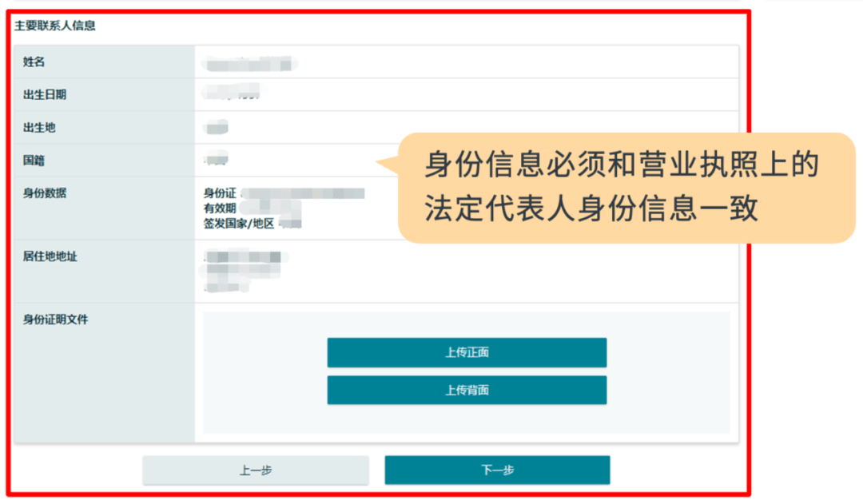Click the 身份证明文件 row label

coord(56,319)
